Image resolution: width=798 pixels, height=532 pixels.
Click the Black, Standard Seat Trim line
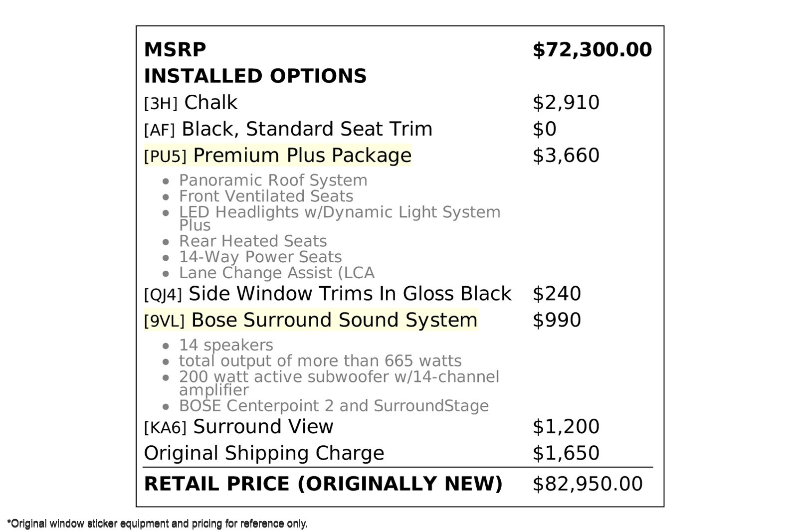point(288,129)
